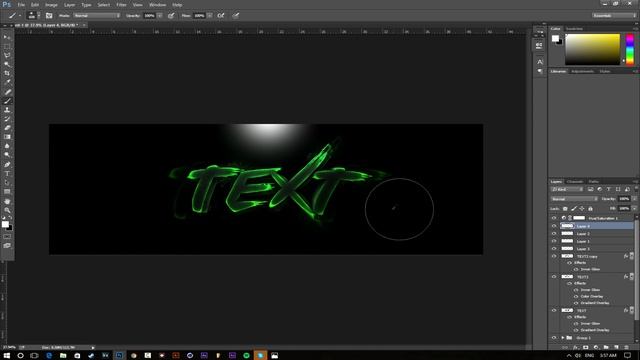Pick a color in the yellow color field

(x=592, y=49)
